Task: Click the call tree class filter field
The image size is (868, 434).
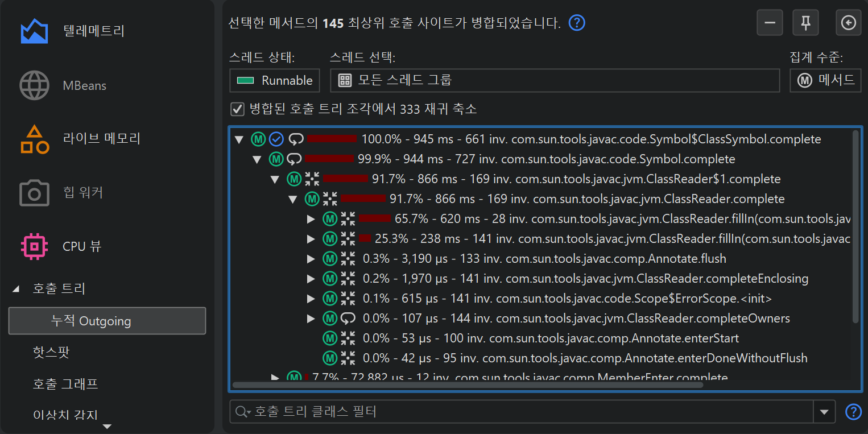Action: (x=529, y=412)
